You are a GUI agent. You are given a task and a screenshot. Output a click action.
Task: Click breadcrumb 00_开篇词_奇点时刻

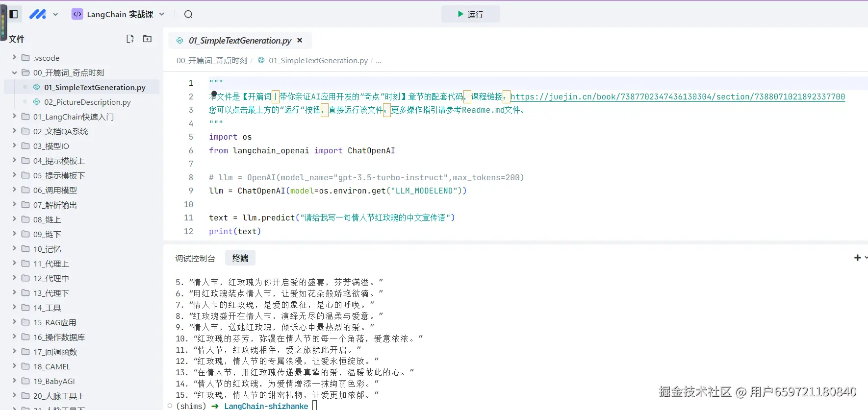212,60
